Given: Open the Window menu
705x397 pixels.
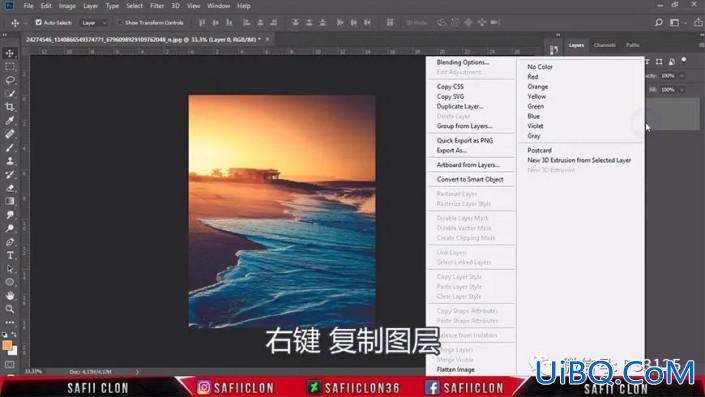Looking at the screenshot, I should [219, 6].
